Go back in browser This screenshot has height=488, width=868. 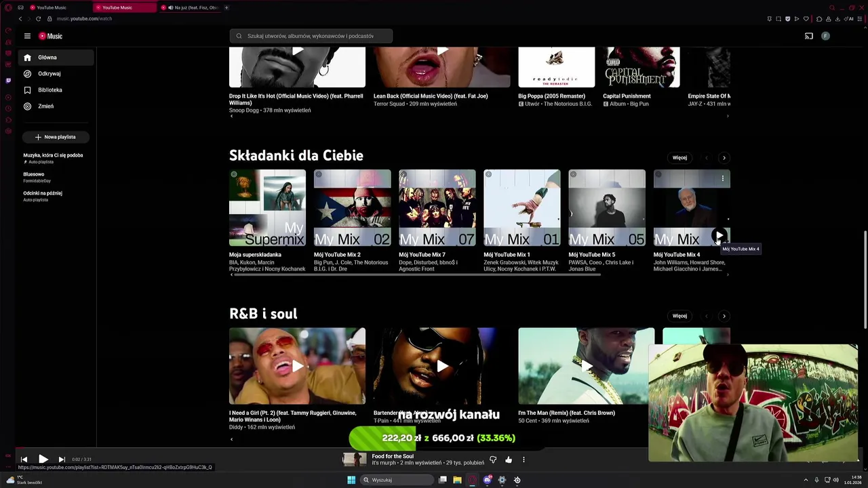(x=20, y=18)
